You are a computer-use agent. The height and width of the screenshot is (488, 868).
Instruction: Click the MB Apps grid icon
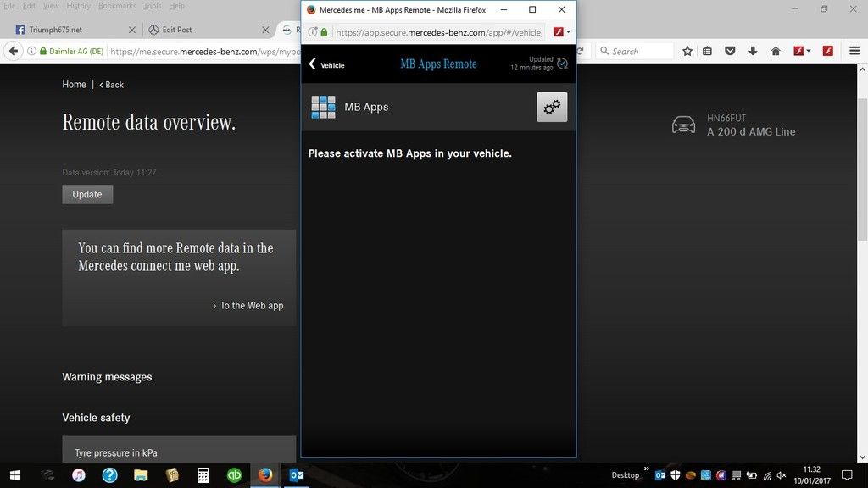[323, 107]
